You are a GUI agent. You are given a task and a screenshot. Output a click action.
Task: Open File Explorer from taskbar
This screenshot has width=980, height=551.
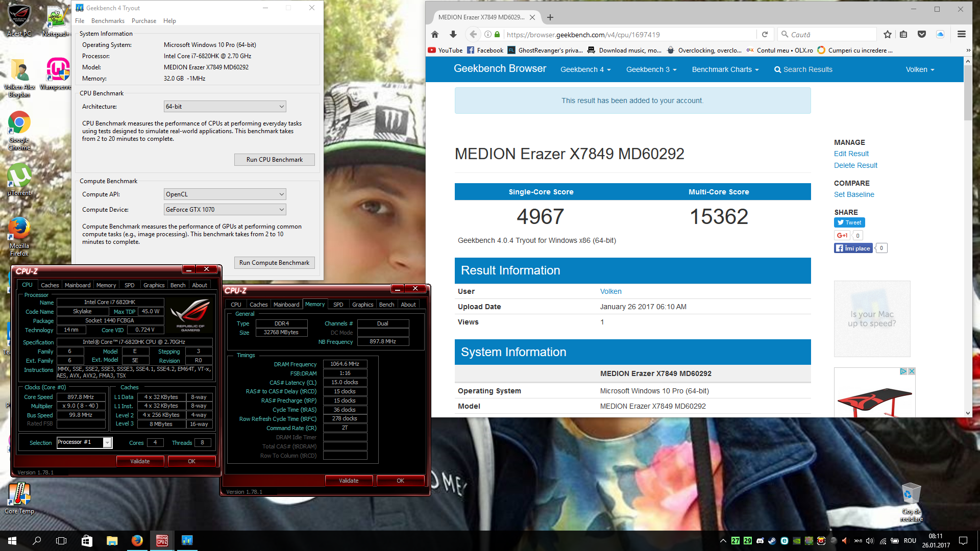click(x=112, y=541)
